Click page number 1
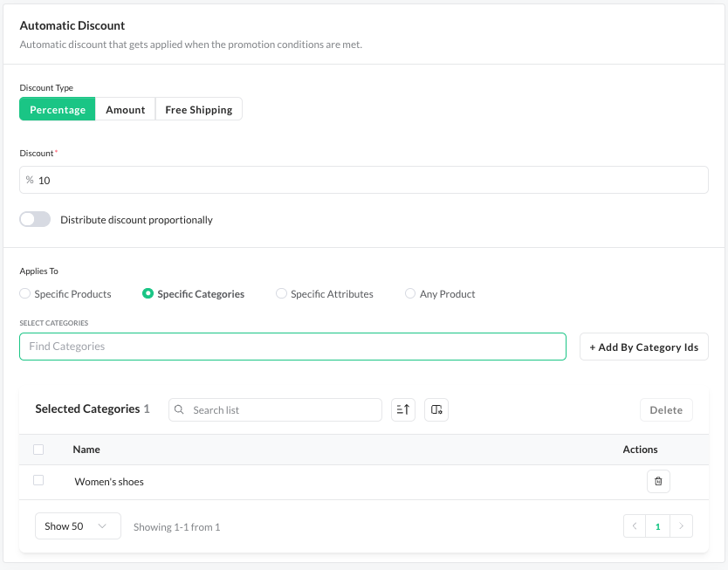728x570 pixels. pos(658,525)
